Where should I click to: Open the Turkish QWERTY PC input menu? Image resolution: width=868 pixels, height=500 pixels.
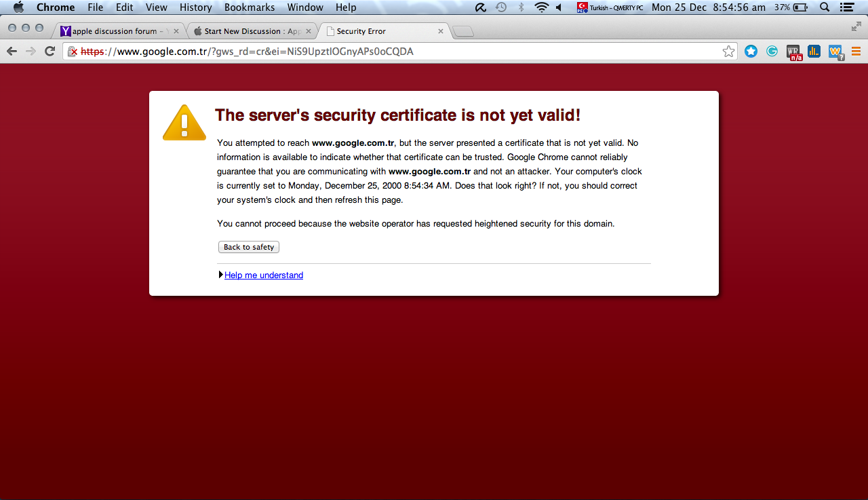coord(610,7)
